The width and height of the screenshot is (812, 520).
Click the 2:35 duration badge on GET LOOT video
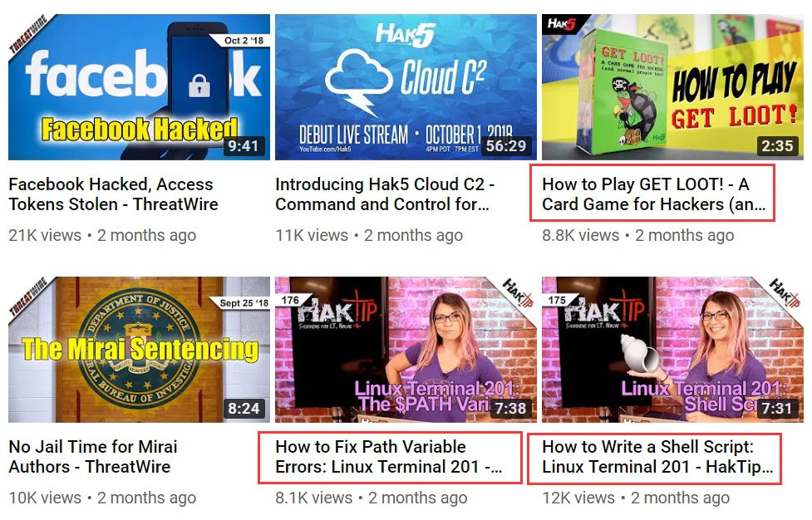point(777,146)
